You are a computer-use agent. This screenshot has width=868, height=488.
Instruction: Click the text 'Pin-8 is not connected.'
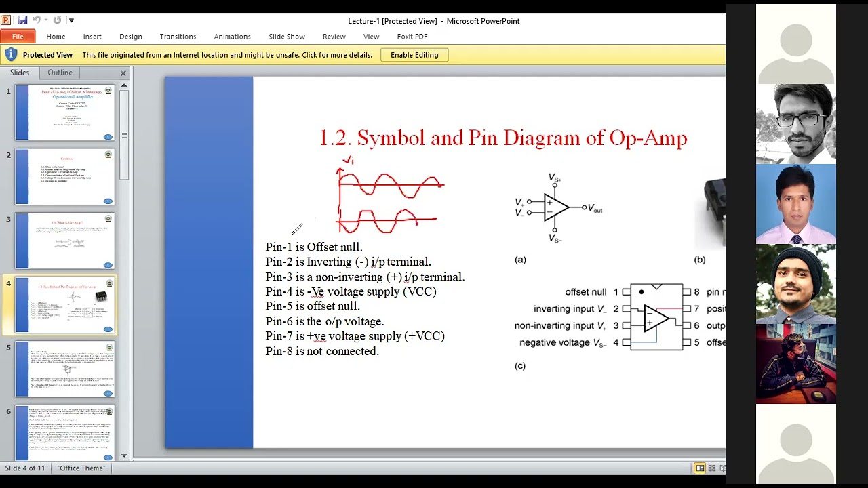click(322, 352)
